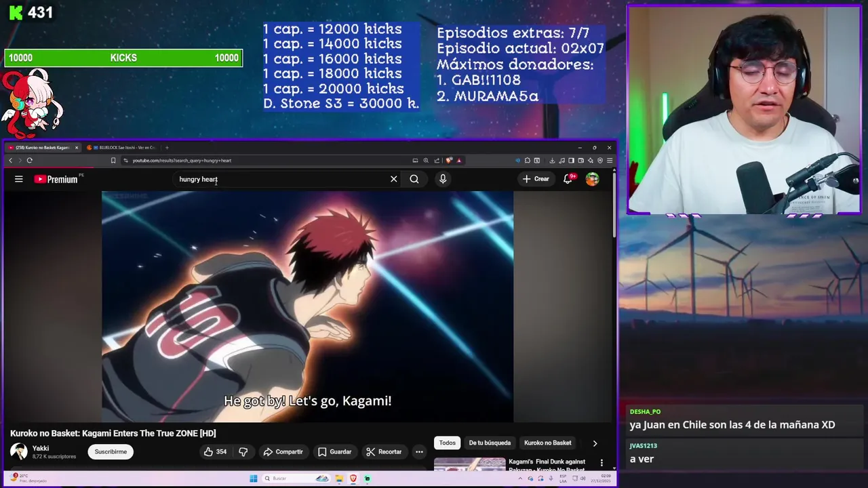Image resolution: width=868 pixels, height=488 pixels.
Task: Dislike the Kagami video
Action: pos(243,451)
